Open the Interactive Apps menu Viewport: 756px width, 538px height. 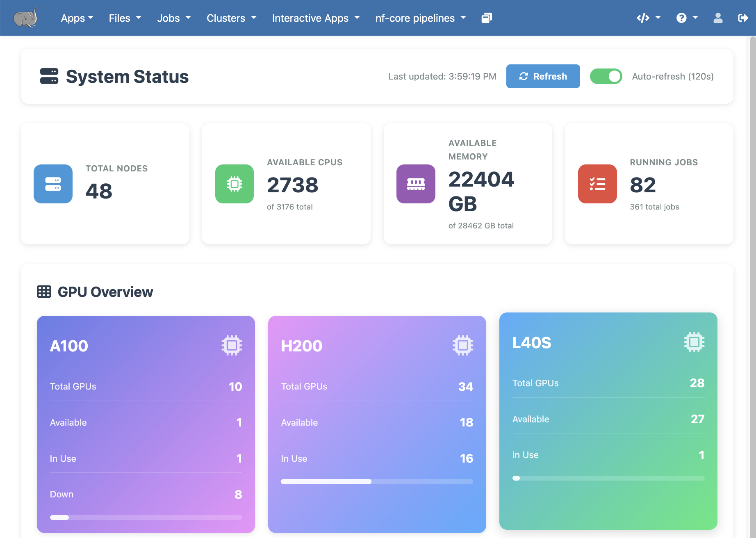pos(316,18)
